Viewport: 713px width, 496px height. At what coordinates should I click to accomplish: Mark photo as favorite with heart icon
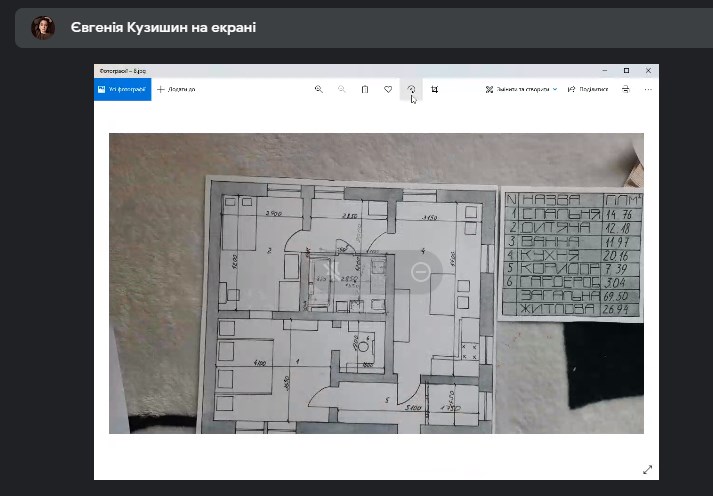pos(388,90)
